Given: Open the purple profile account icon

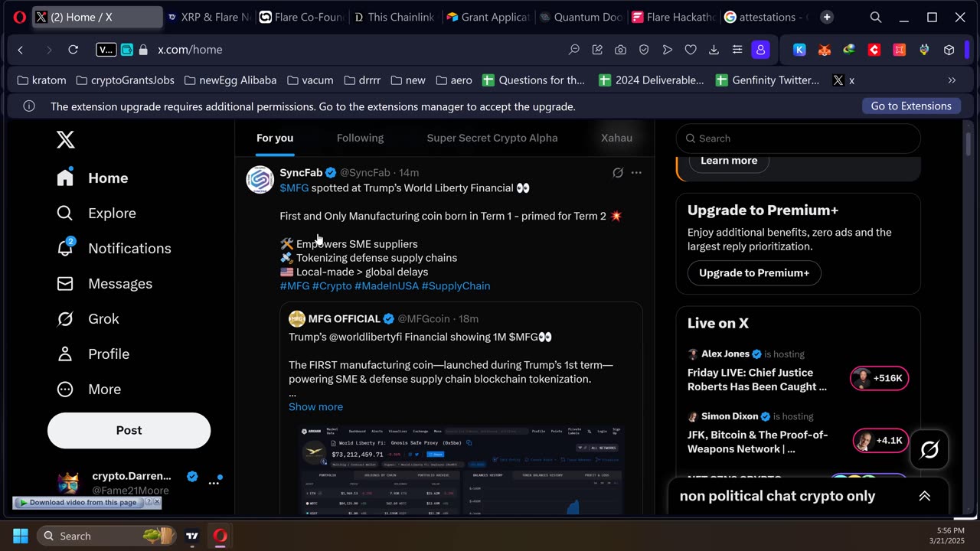Looking at the screenshot, I should [760, 50].
